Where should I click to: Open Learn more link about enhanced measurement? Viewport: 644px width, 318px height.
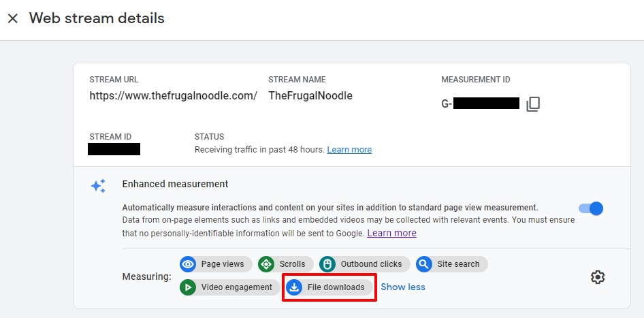[x=392, y=234]
